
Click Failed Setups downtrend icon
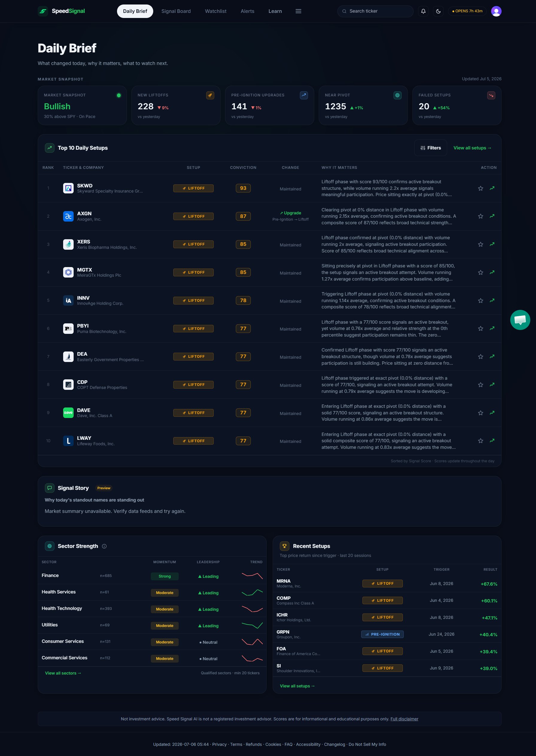491,96
